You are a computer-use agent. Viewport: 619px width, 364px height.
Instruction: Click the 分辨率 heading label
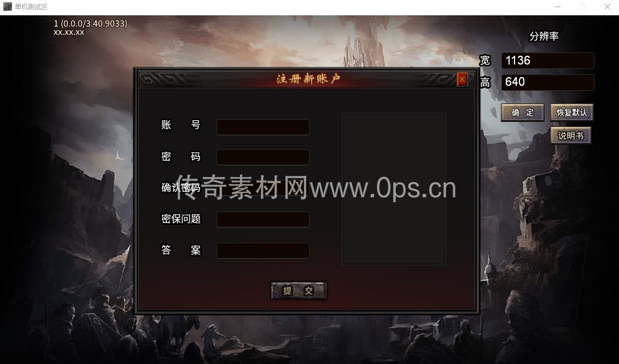point(544,36)
